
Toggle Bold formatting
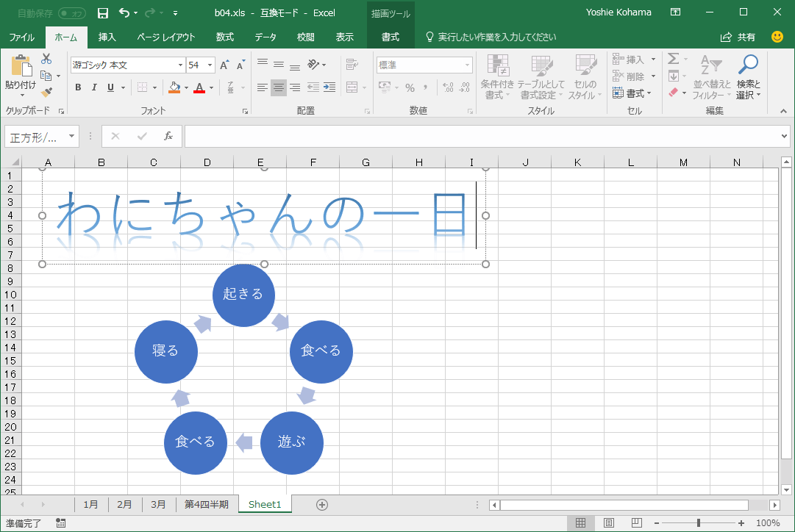78,87
